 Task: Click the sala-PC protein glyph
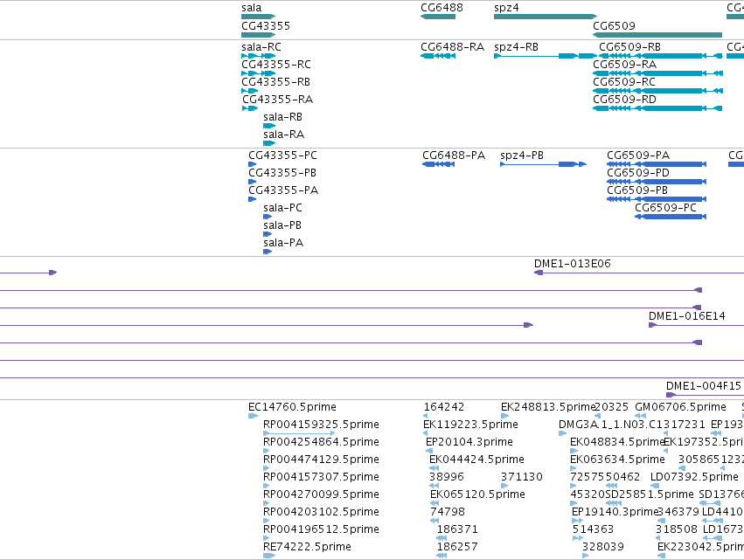coord(268,217)
